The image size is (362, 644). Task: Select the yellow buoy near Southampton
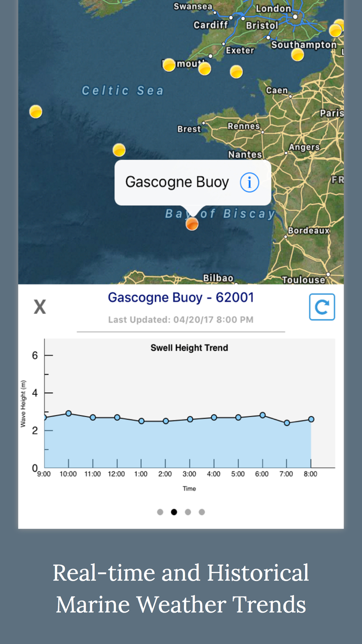point(298,55)
